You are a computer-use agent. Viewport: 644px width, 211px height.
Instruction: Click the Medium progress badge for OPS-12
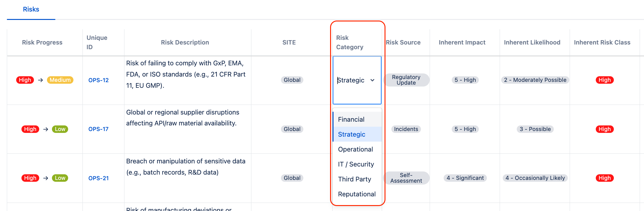(x=60, y=80)
